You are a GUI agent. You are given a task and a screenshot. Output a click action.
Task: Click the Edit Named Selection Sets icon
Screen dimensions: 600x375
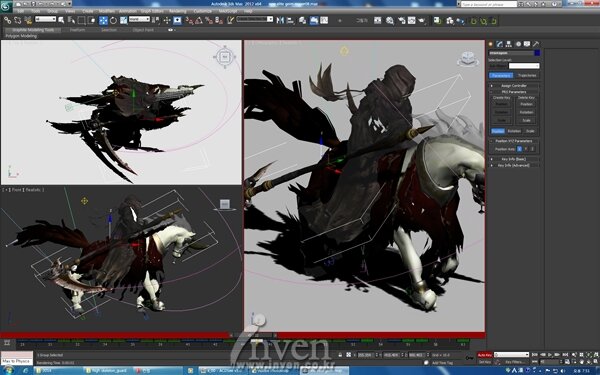[x=230, y=20]
